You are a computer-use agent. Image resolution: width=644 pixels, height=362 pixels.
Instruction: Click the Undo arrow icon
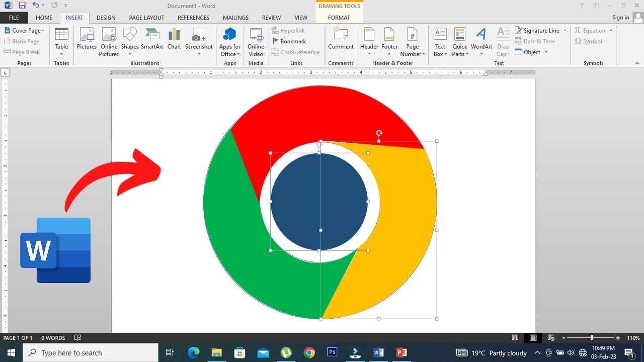click(x=35, y=6)
